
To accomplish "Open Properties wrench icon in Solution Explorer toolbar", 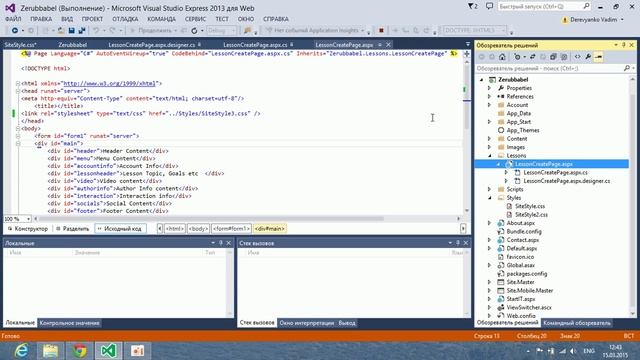I will click(588, 57).
